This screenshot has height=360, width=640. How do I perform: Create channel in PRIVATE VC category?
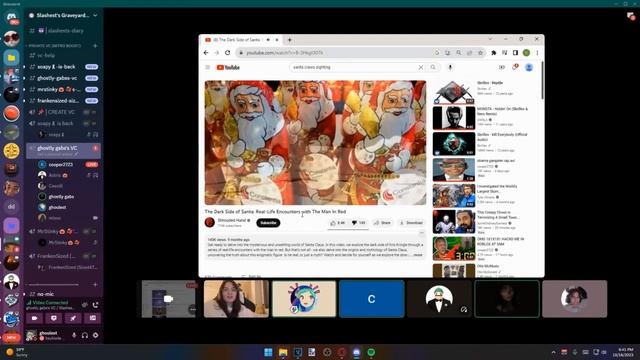(95, 46)
